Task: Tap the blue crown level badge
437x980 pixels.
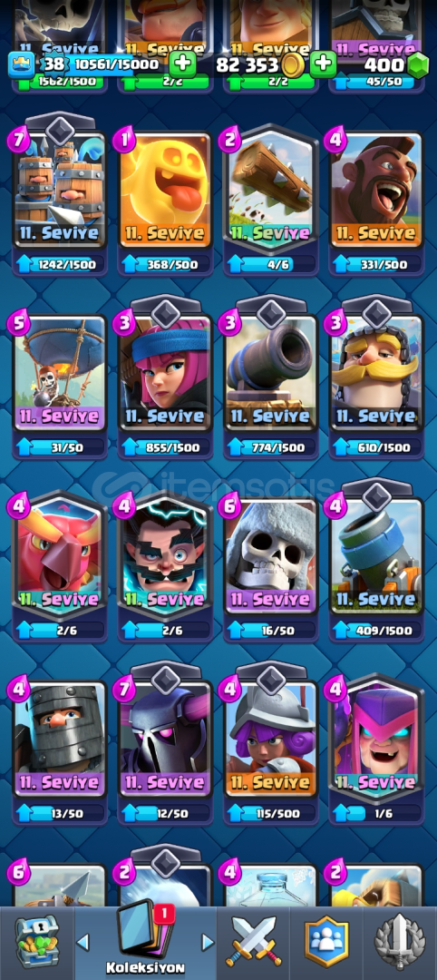Action: (x=21, y=64)
